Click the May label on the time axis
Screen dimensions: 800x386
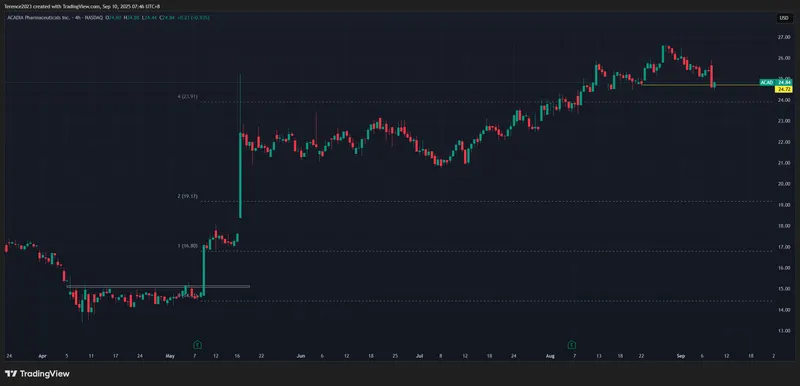[171, 355]
